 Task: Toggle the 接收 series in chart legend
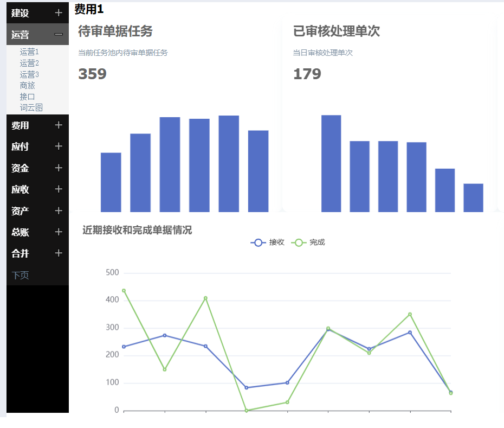pos(268,242)
